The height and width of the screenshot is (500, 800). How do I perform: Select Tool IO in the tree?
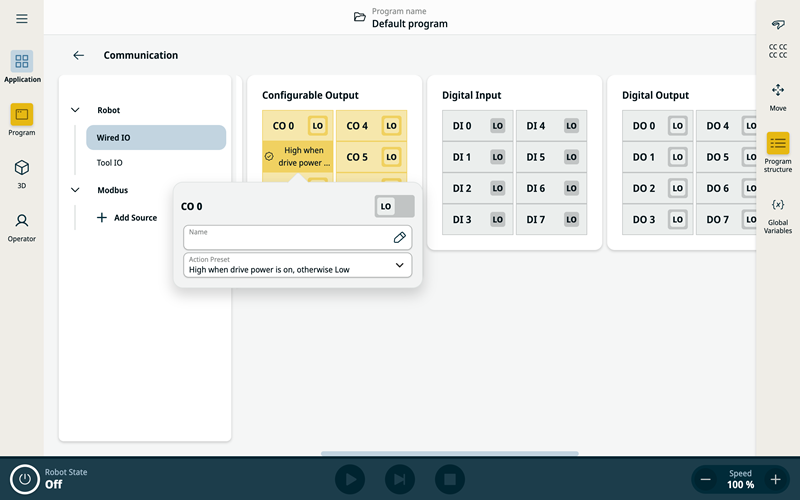coord(110,162)
